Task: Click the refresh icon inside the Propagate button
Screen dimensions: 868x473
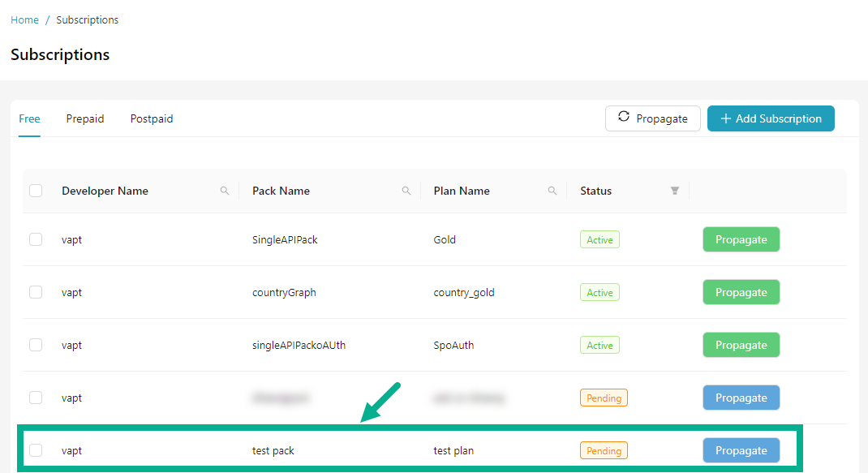Action: pos(623,118)
